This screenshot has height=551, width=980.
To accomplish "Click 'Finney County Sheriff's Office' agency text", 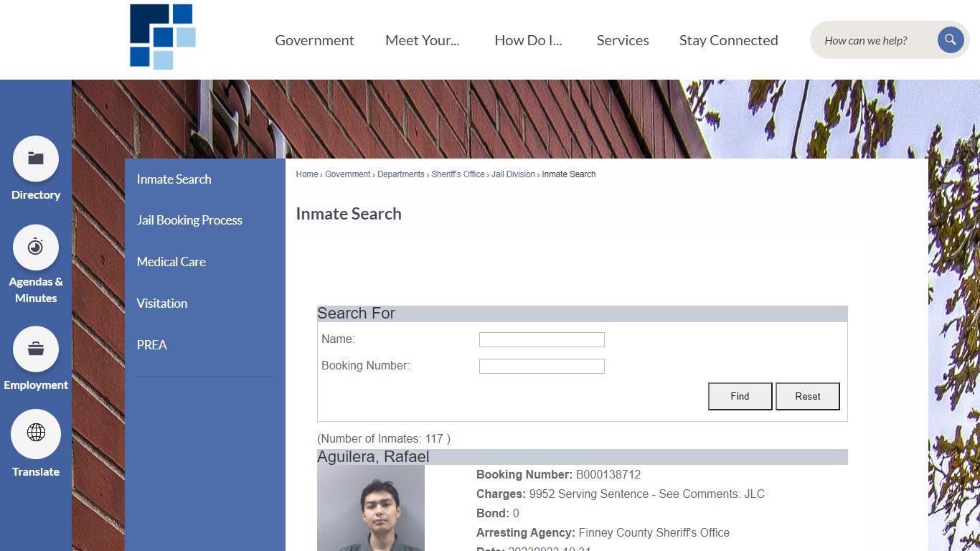I will coord(654,533).
